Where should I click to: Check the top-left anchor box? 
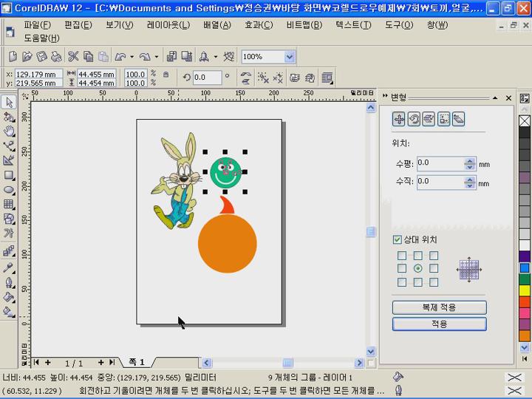tap(402, 256)
